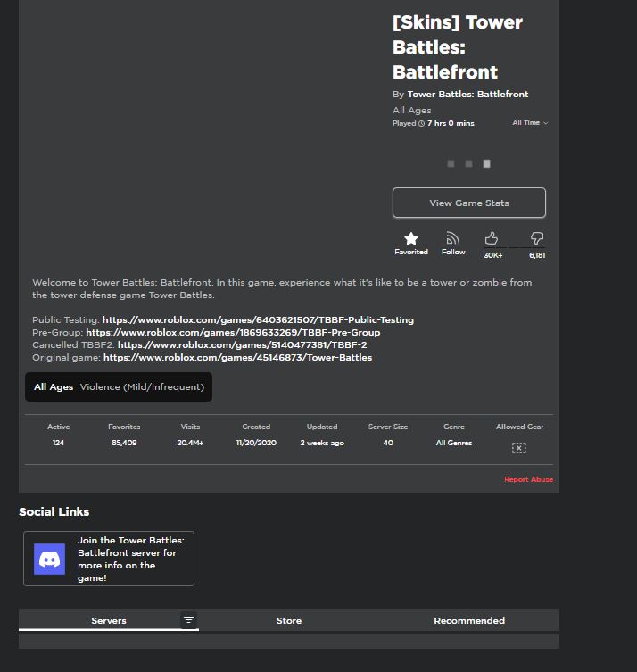The width and height of the screenshot is (637, 672).
Task: Click the 11/20/2020 created date
Action: click(256, 443)
